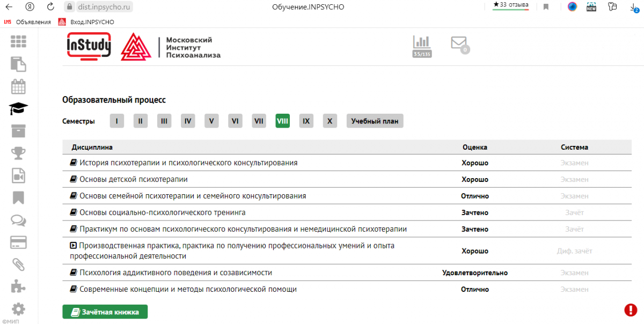The image size is (644, 324).
Task: Open the envelope messages icon
Action: (459, 43)
